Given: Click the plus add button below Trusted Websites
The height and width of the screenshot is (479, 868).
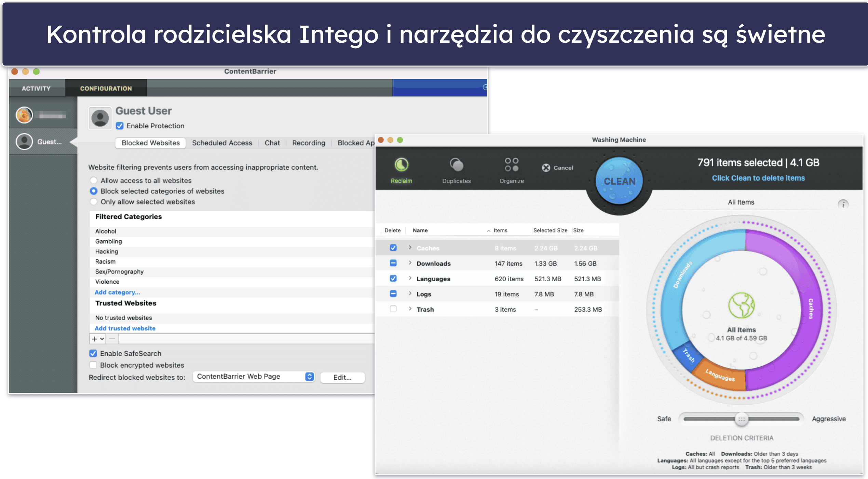Looking at the screenshot, I should click(94, 339).
